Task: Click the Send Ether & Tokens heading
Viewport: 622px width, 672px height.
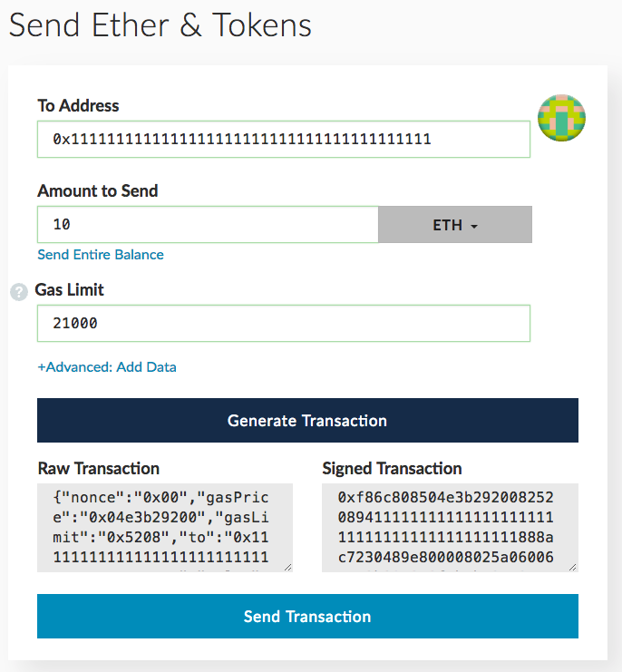Action: click(x=160, y=25)
